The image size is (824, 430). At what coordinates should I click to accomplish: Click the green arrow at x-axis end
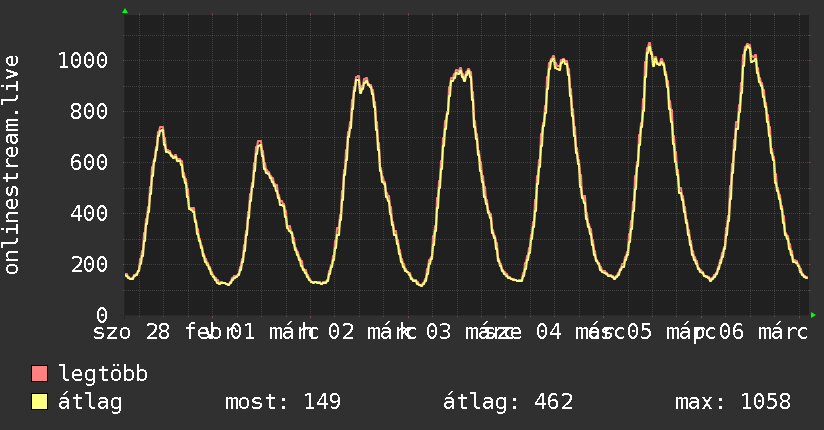813,315
